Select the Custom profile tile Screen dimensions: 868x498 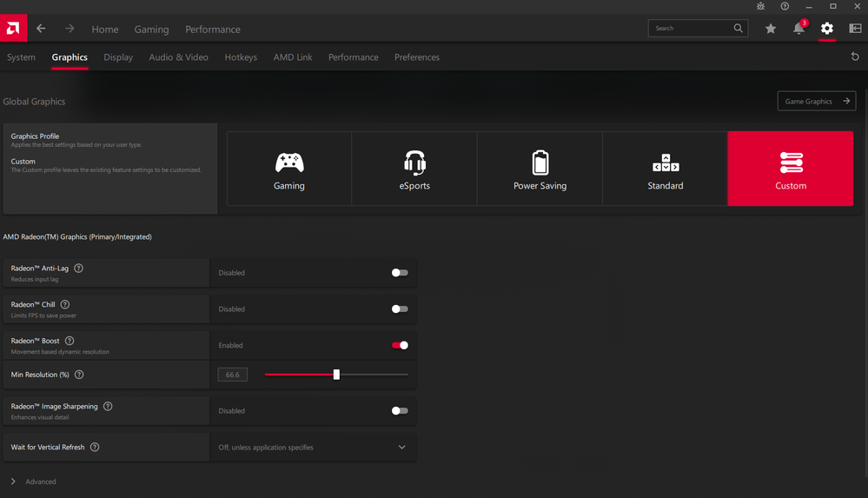click(x=791, y=169)
